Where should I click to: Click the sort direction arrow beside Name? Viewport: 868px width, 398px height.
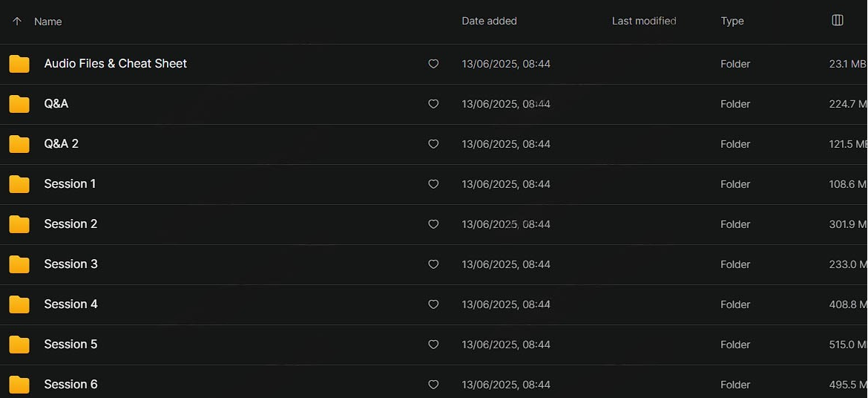click(17, 22)
